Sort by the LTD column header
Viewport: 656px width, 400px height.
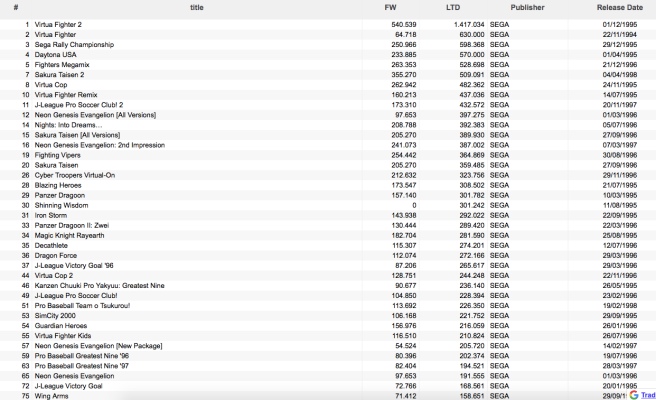coord(453,8)
